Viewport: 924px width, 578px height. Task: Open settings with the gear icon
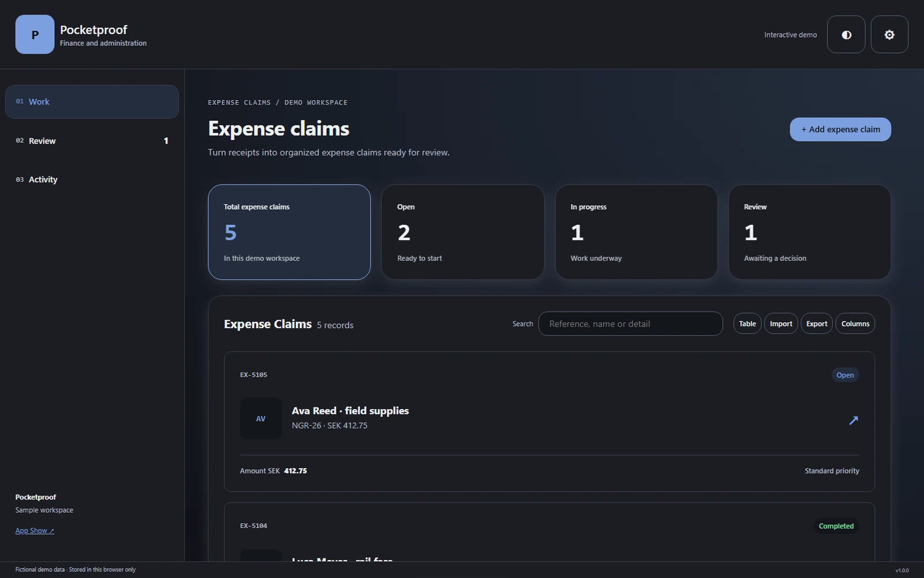click(889, 35)
